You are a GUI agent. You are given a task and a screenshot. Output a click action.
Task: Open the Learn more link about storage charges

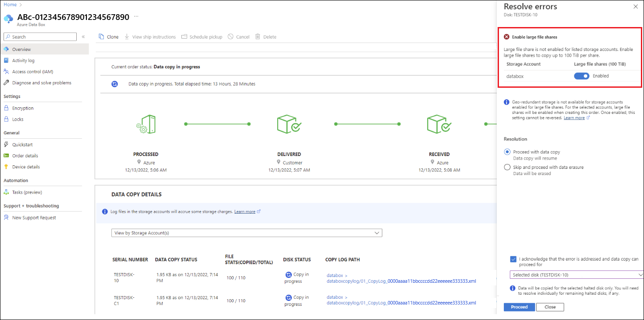click(245, 212)
